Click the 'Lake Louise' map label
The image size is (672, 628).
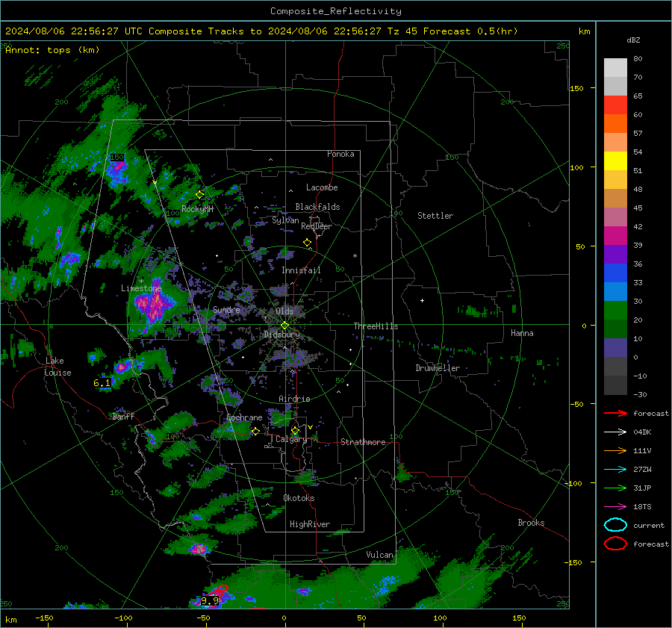click(57, 367)
